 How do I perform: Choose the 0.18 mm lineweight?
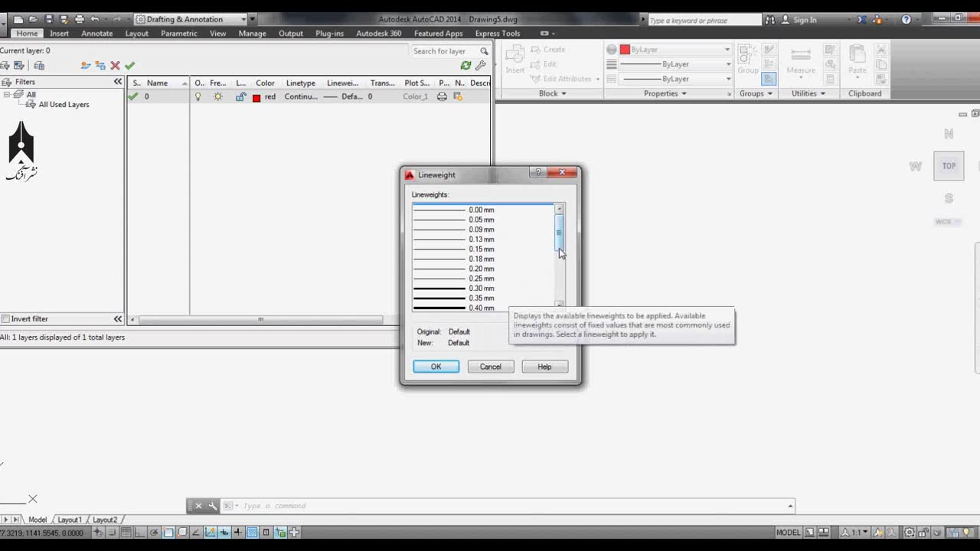click(x=483, y=259)
